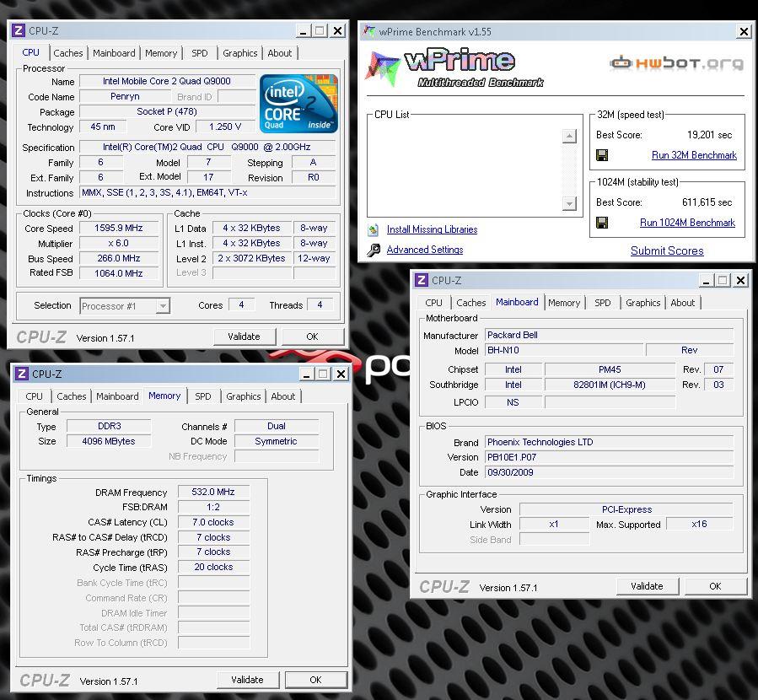Click the Instructions field MMX, SSE list
The width and height of the screenshot is (758, 700).
207,192
